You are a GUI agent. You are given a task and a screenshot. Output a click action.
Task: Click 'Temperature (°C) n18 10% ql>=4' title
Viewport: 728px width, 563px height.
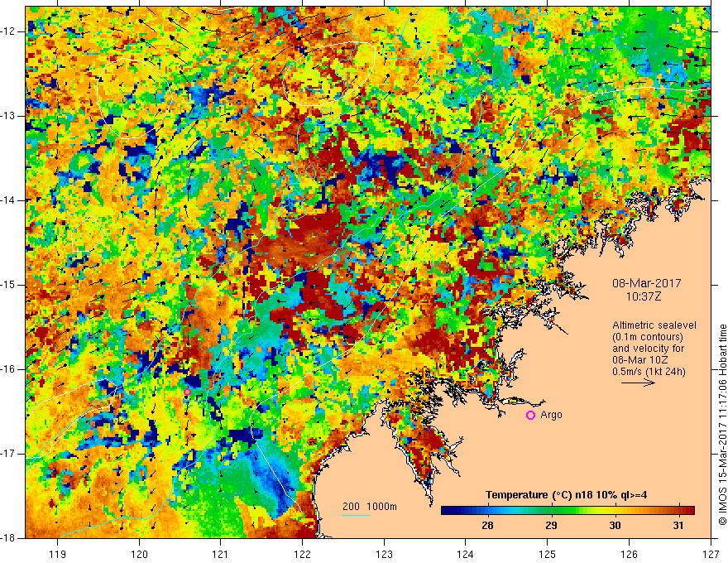coord(567,495)
